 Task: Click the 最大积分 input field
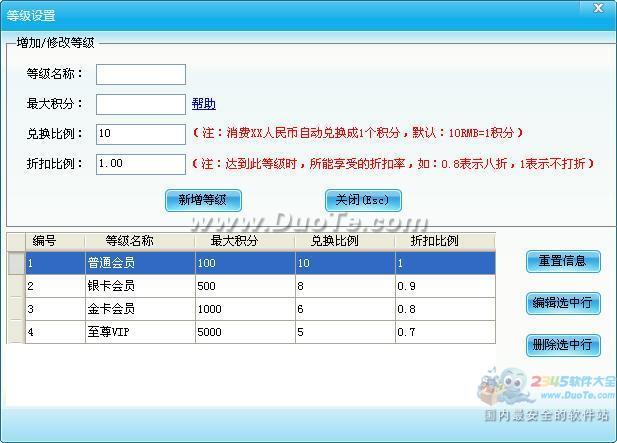click(140, 104)
